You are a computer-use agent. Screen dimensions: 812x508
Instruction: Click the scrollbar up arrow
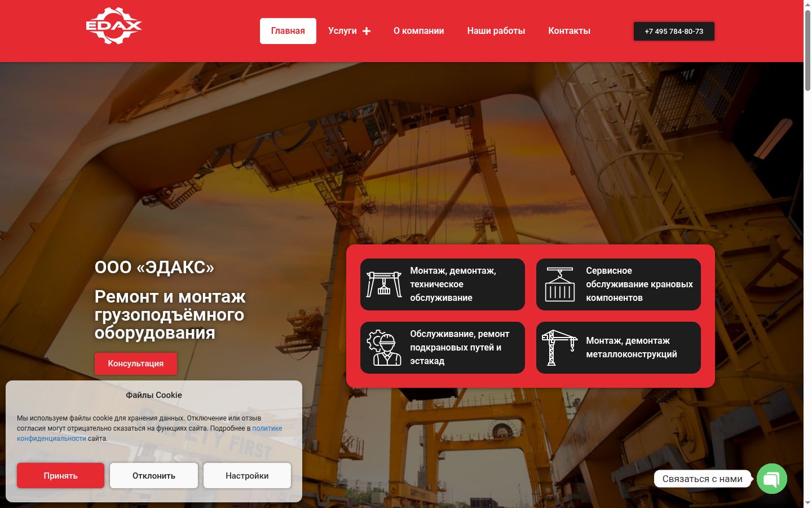pos(807,5)
